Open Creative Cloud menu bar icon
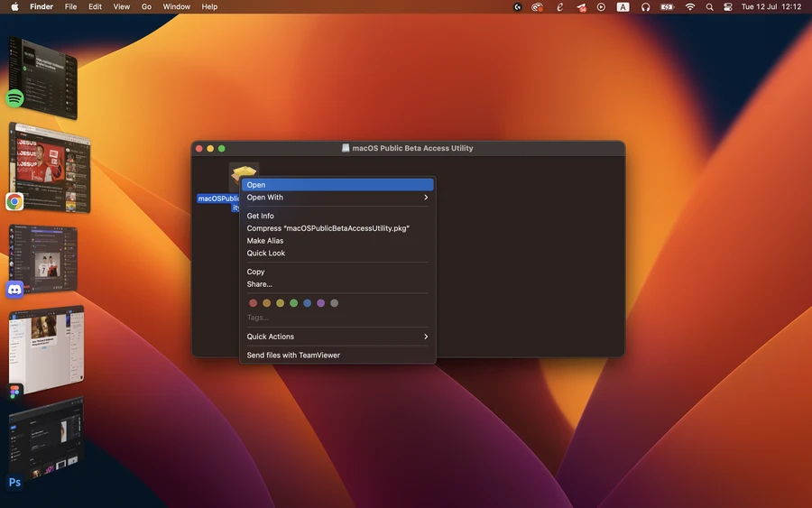The image size is (812, 508). (538, 6)
